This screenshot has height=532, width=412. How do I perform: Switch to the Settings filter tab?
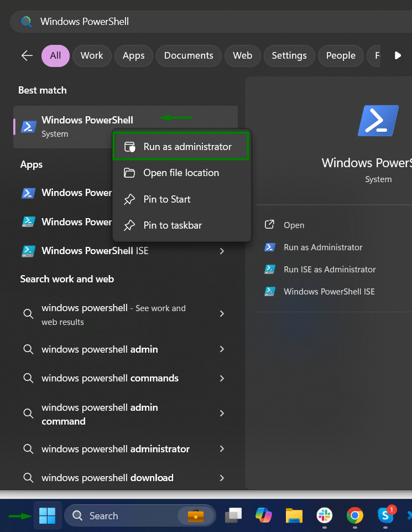(289, 55)
